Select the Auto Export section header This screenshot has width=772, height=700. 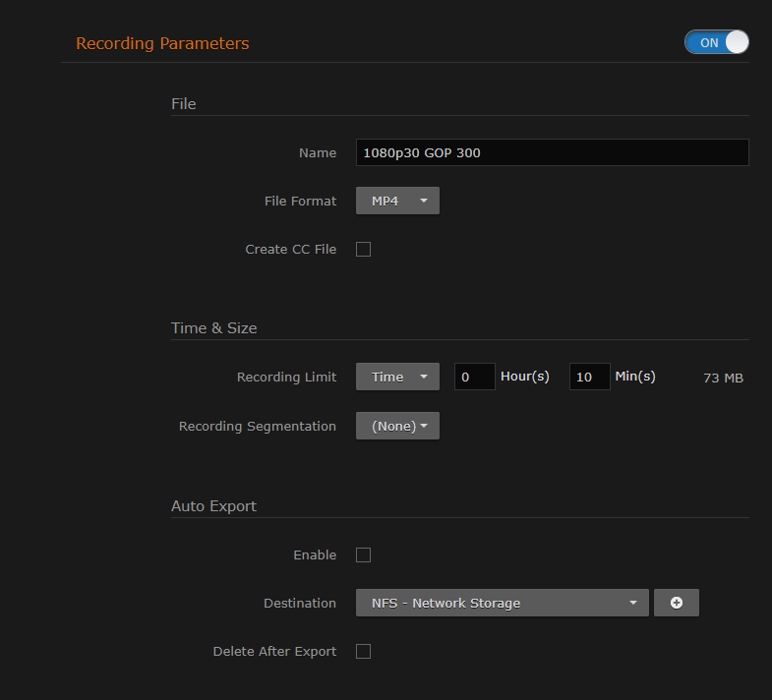click(x=213, y=506)
